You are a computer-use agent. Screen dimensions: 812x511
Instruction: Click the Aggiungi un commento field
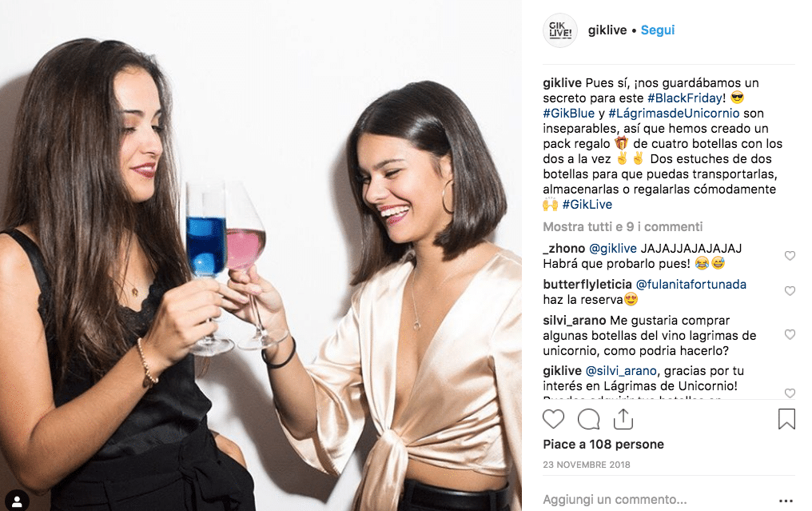click(658, 500)
